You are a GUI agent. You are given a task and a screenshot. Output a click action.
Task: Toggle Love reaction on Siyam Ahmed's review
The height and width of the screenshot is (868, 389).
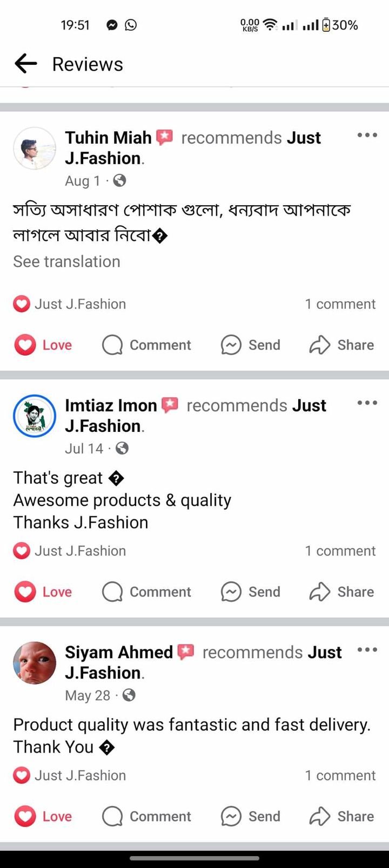pos(43,816)
